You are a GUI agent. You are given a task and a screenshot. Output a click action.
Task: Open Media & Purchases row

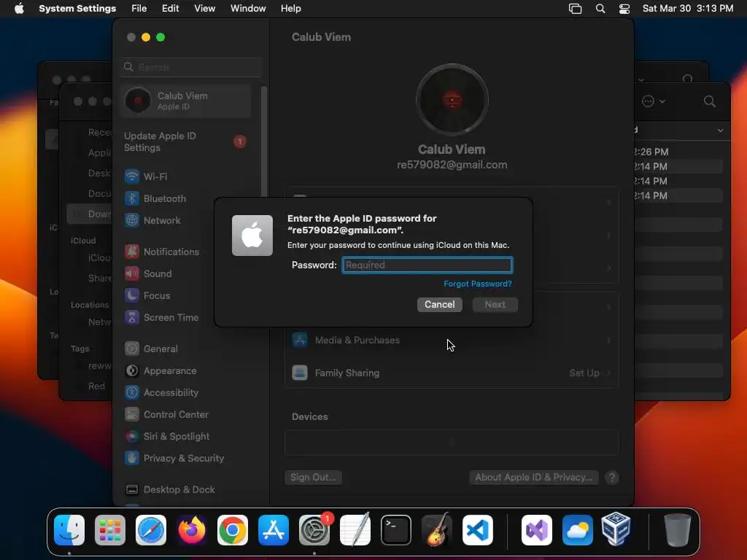click(452, 340)
